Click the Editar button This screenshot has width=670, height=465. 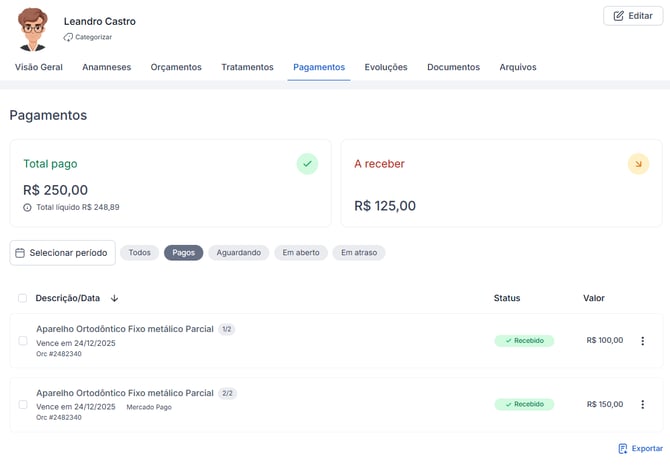pos(633,16)
